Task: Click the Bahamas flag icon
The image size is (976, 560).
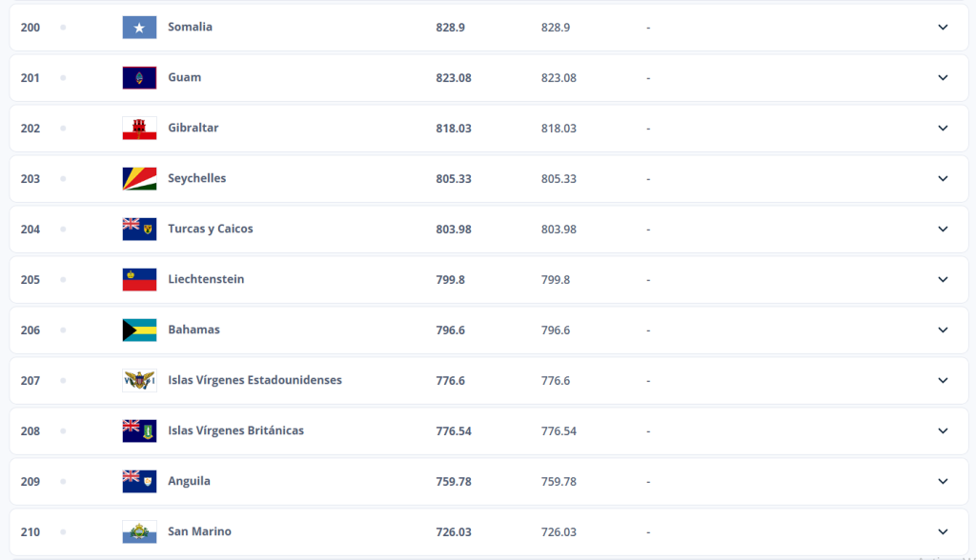Action: click(139, 330)
